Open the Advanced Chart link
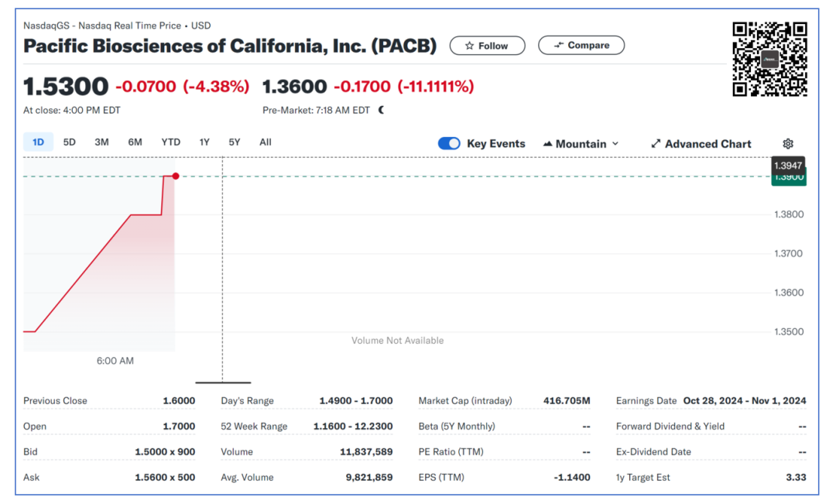836x504 pixels. (701, 144)
